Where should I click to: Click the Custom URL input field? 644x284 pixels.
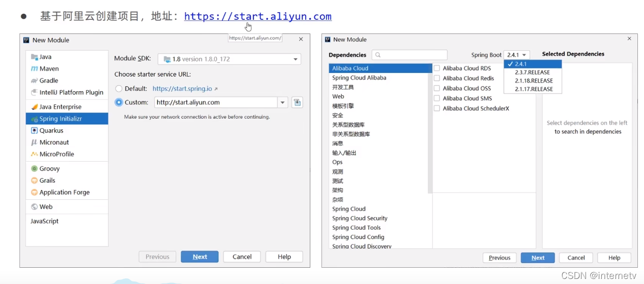click(x=216, y=102)
